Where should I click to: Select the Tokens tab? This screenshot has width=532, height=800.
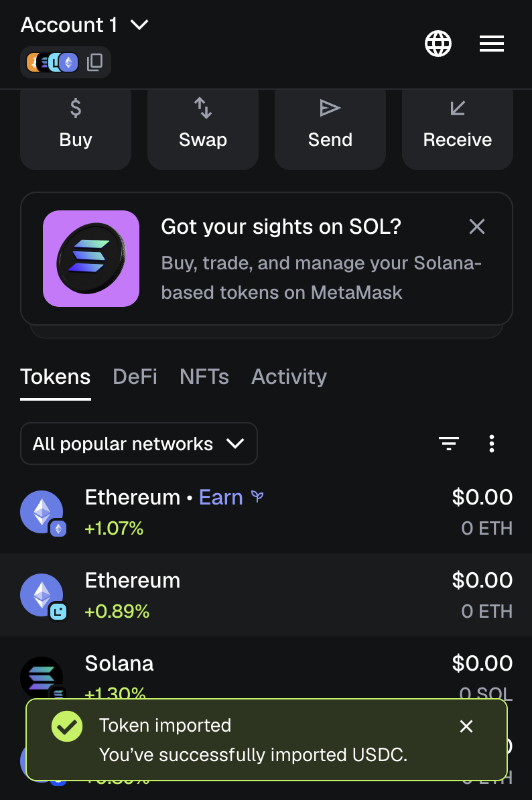tap(56, 377)
